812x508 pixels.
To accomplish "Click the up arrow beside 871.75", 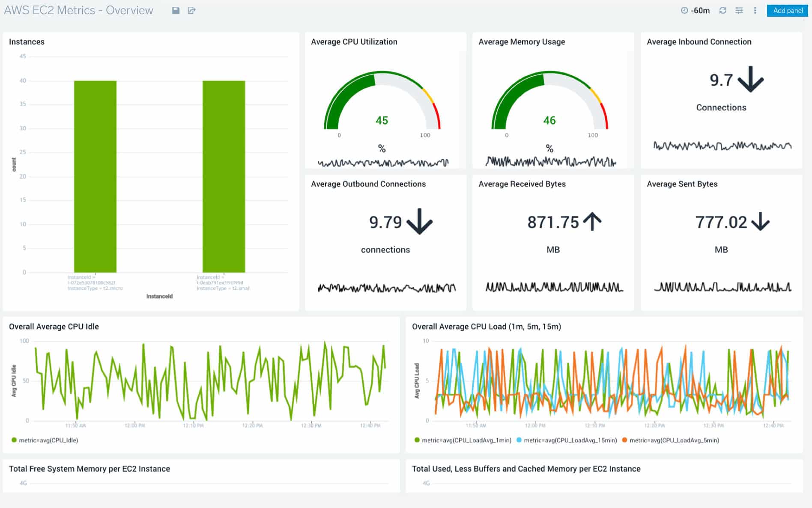I will (592, 222).
